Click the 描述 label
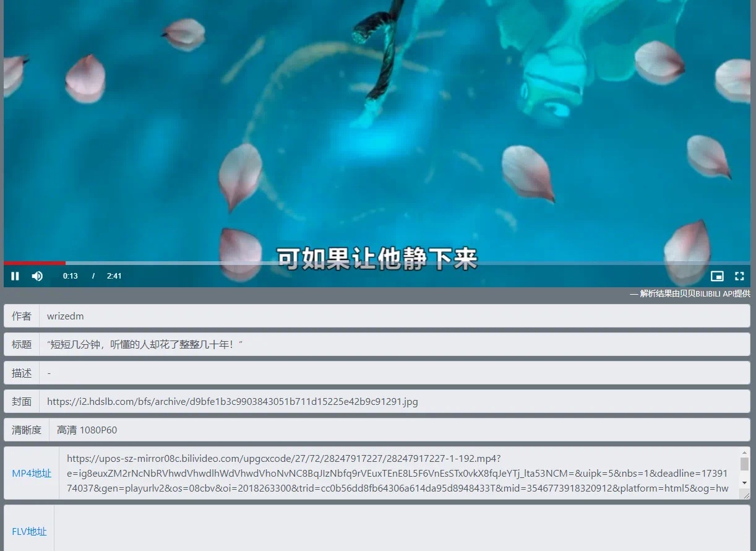The image size is (756, 551). click(x=22, y=373)
